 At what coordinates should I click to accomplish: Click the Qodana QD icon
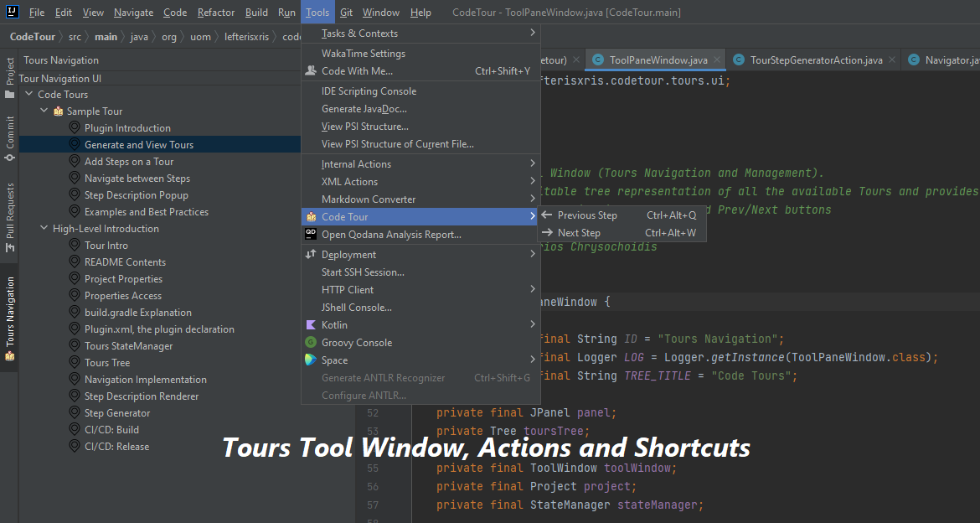click(311, 234)
